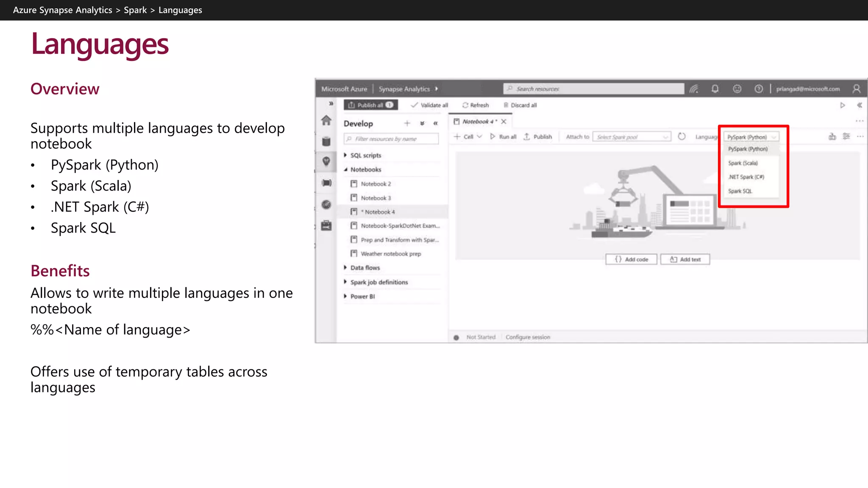Screen dimensions: 868x488
Task: Click Refresh in the toolbar
Action: [475, 105]
